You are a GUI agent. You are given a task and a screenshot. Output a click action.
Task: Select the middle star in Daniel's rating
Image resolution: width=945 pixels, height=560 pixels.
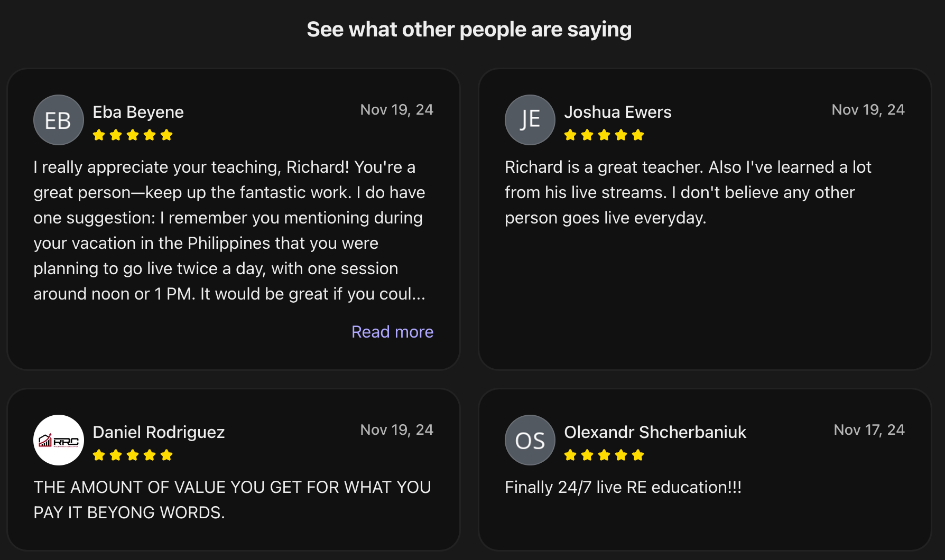(133, 455)
